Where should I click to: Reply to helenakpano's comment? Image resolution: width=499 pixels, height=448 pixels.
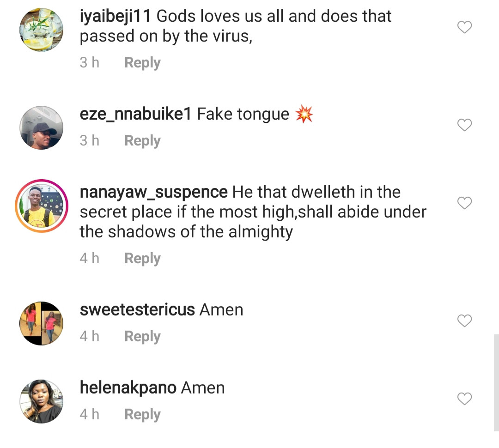(x=142, y=415)
